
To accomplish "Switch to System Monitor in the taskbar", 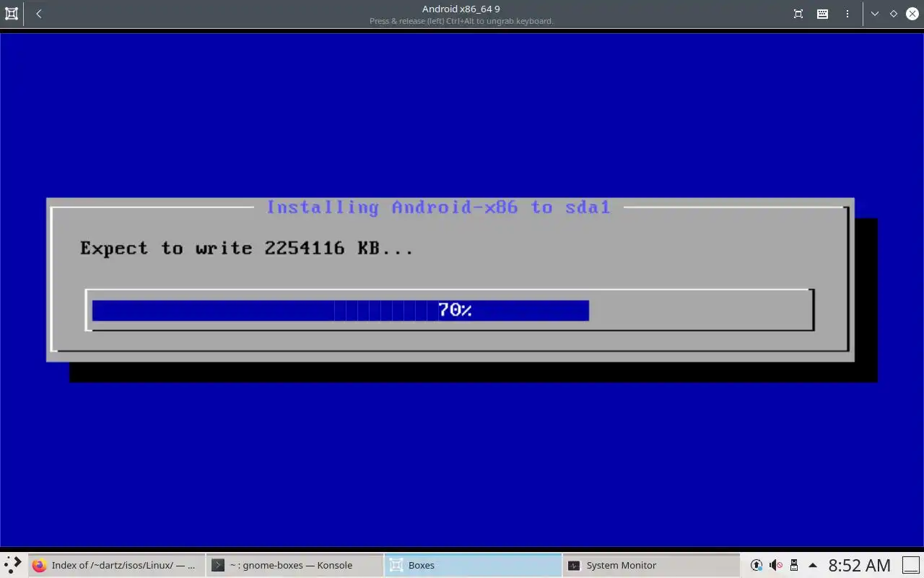I will tap(651, 566).
